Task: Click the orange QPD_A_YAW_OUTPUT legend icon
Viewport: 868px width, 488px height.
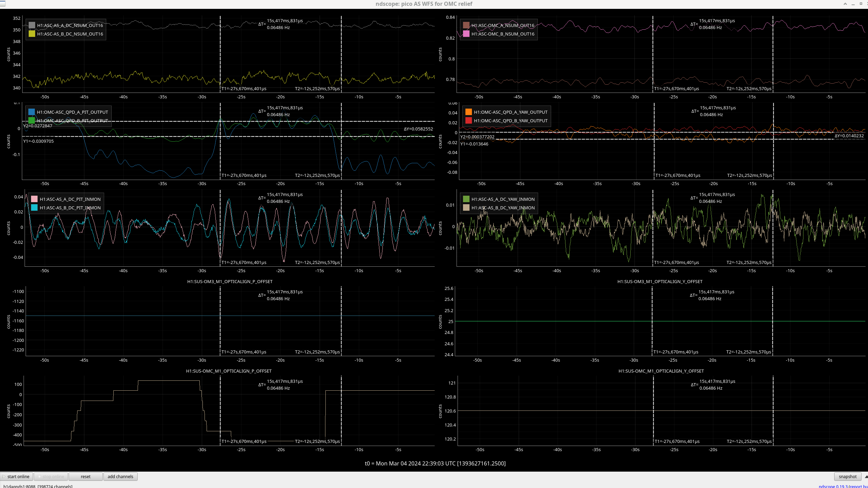Action: click(x=468, y=112)
